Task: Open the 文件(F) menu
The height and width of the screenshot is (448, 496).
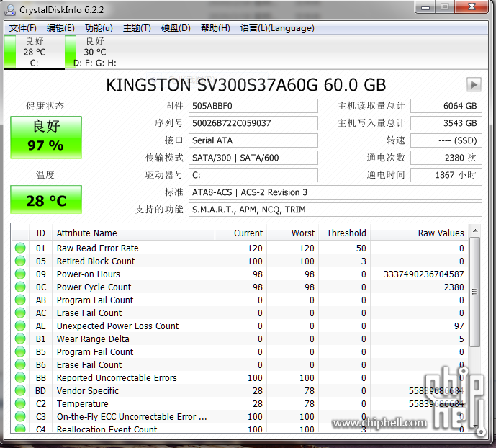Action: (x=23, y=28)
